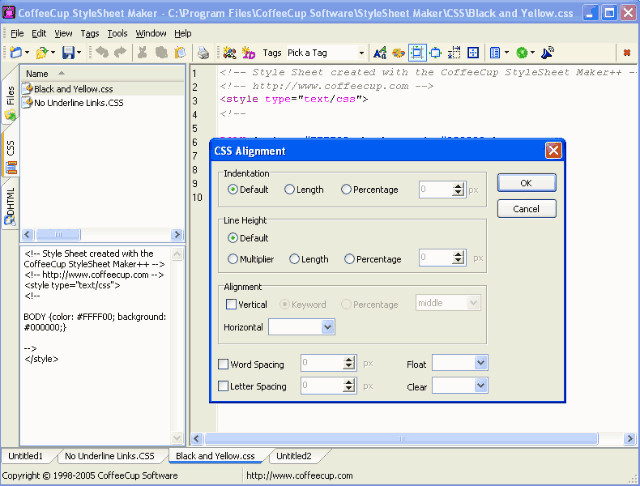The height and width of the screenshot is (486, 640).
Task: Click the Copy icon in the toolbar
Action: (161, 53)
